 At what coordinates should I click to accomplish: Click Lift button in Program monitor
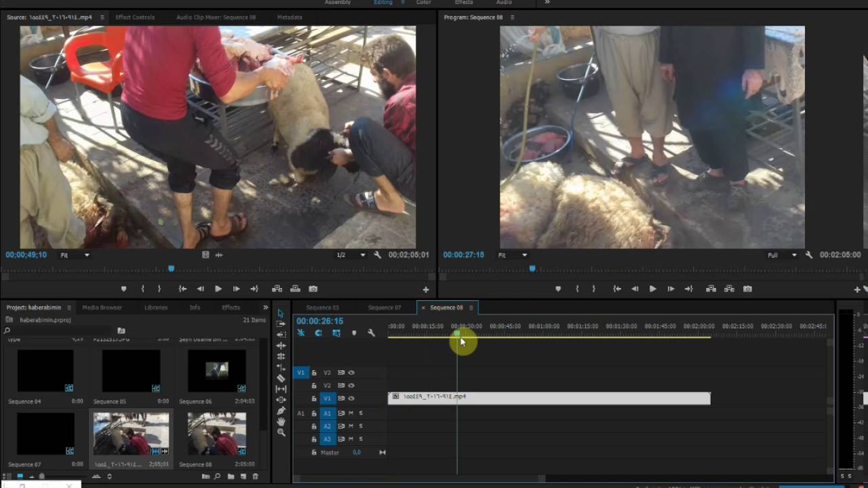click(x=711, y=289)
